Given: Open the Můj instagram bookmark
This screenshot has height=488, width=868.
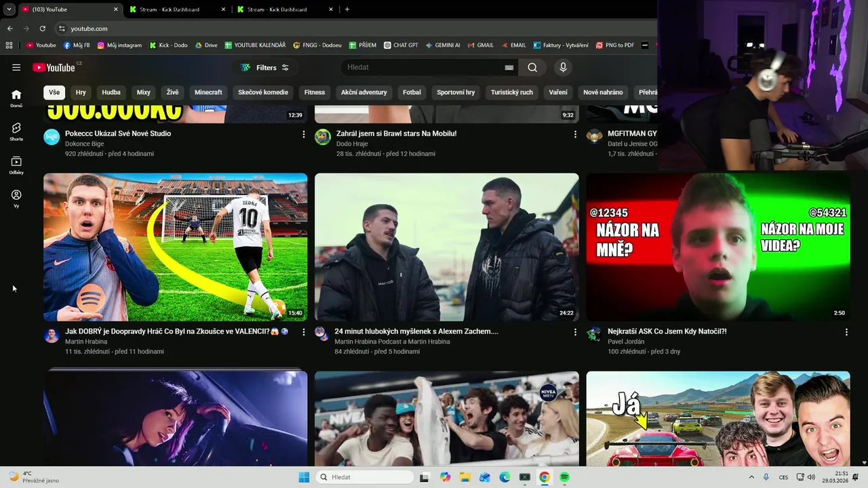Looking at the screenshot, I should coord(120,45).
